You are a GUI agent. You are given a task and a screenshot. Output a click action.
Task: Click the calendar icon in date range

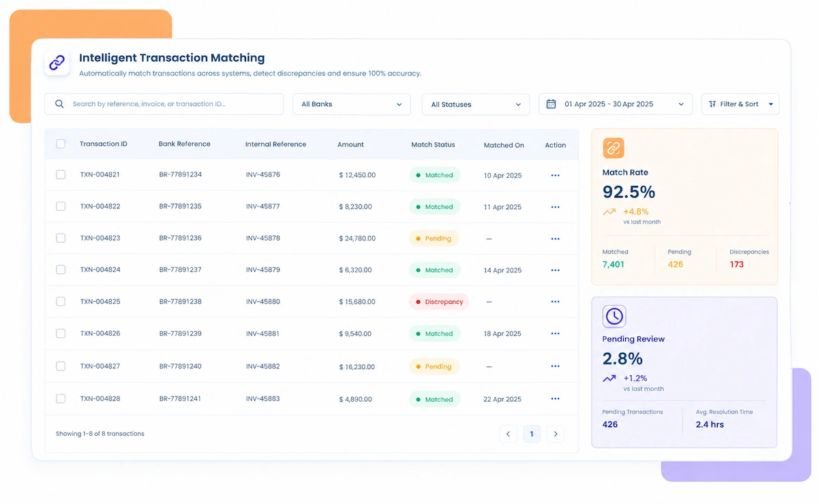(x=551, y=104)
